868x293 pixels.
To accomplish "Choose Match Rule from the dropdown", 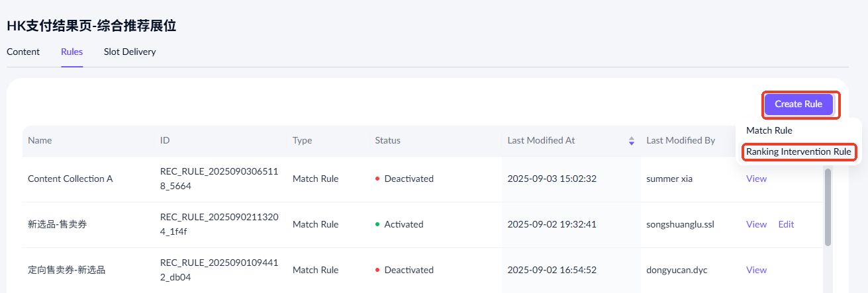I will (769, 130).
